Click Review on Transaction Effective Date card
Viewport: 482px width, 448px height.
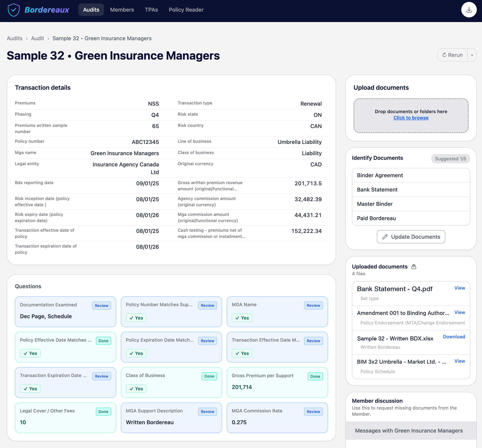313,341
